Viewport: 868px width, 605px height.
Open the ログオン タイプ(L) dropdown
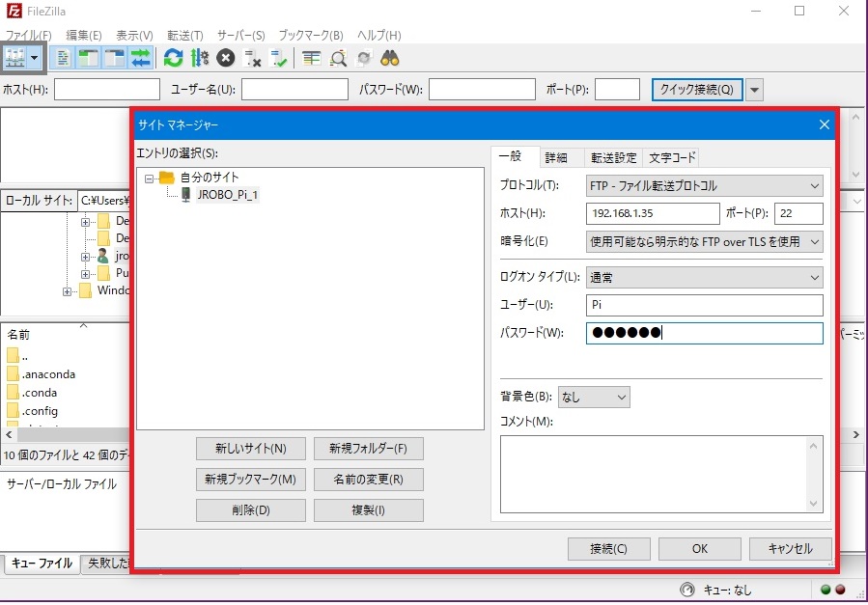pos(704,277)
